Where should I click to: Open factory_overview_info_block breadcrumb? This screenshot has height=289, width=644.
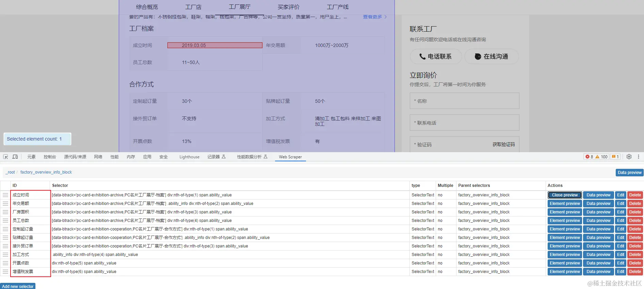[46, 172]
